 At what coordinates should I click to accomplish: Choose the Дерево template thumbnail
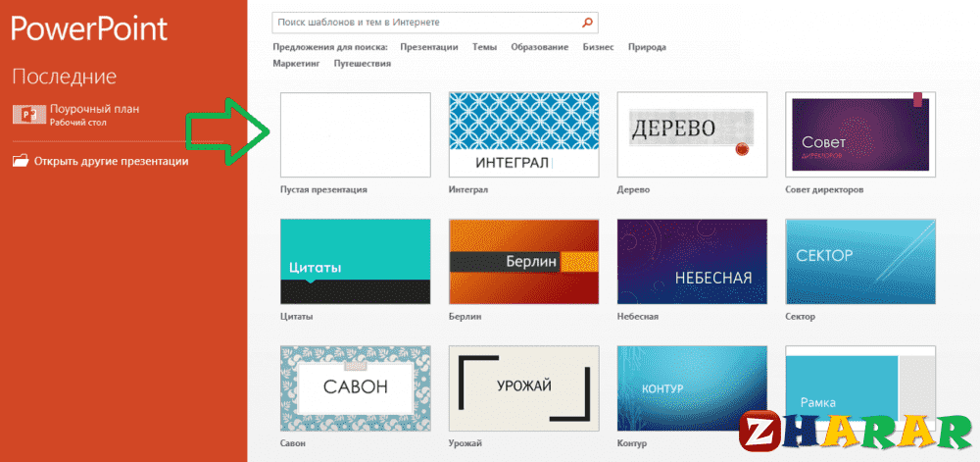tap(692, 135)
